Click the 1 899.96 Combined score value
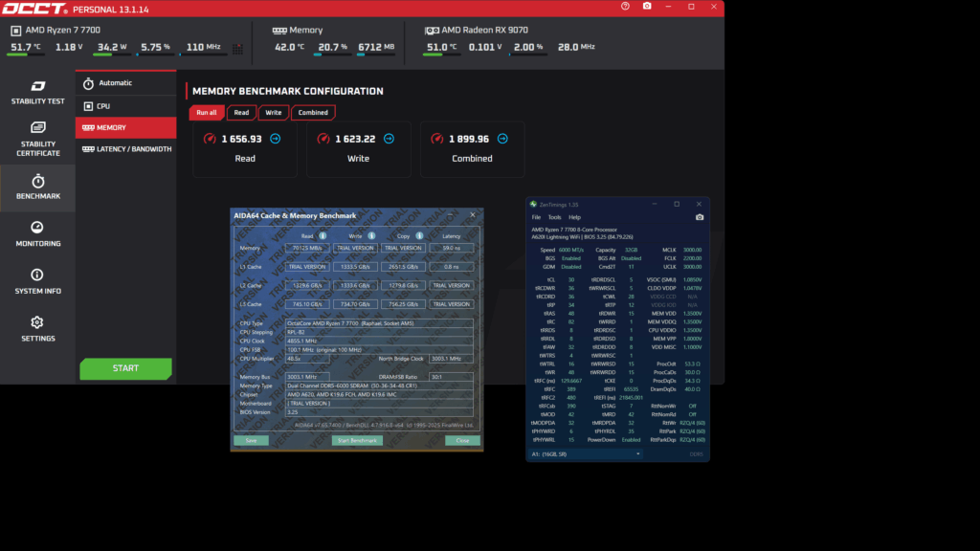980x551 pixels. (469, 139)
